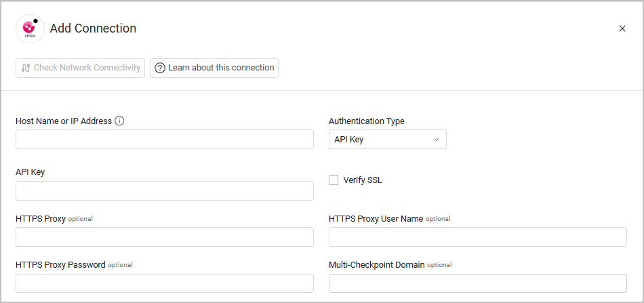Click the Verify SSL label text
The image size is (644, 303).
pos(363,180)
